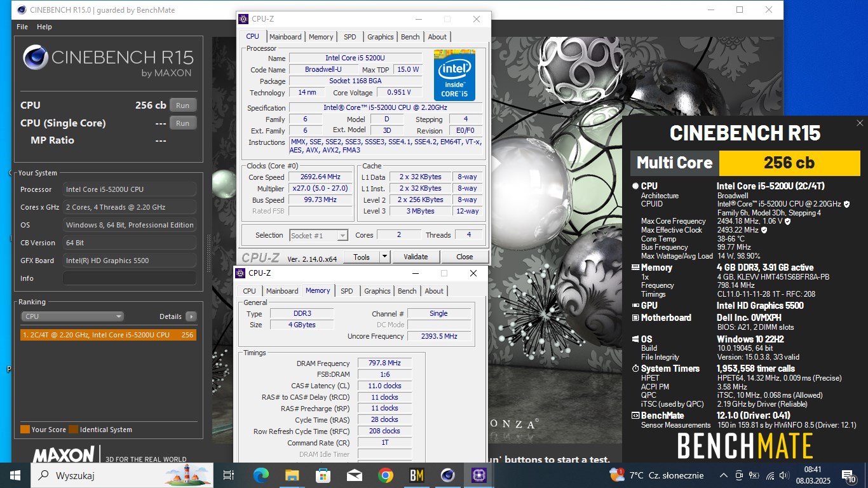Viewport: 868px width, 488px height.
Task: Switch to CPU-Z via its taskbar icon
Action: click(x=478, y=475)
